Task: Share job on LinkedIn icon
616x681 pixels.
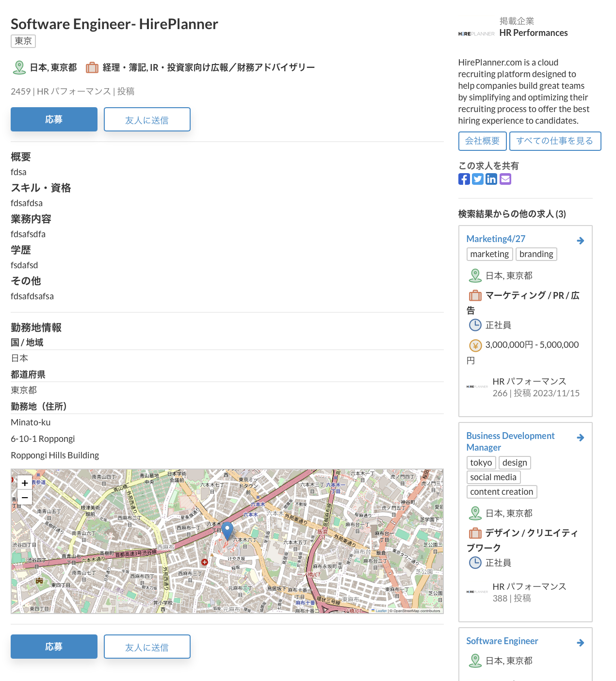Action: pos(491,179)
